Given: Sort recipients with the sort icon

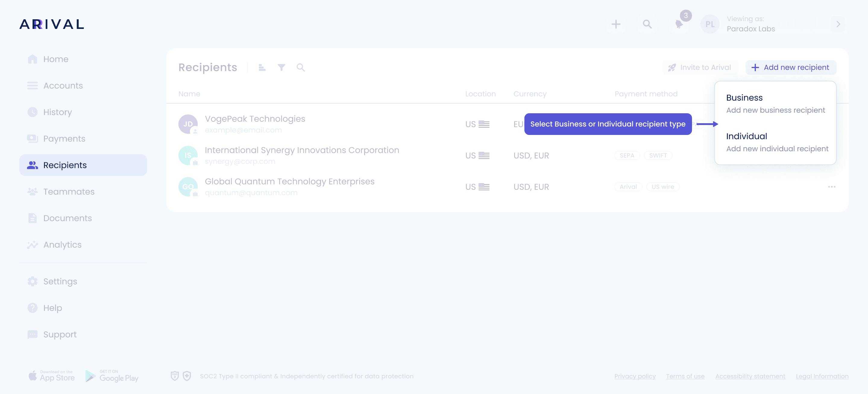Looking at the screenshot, I should point(262,68).
